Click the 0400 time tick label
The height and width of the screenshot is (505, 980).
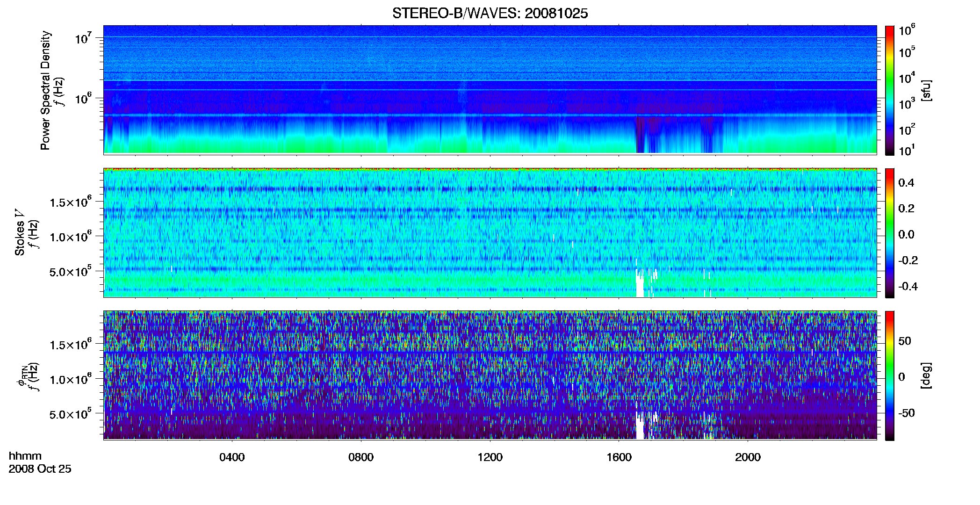[x=232, y=457]
